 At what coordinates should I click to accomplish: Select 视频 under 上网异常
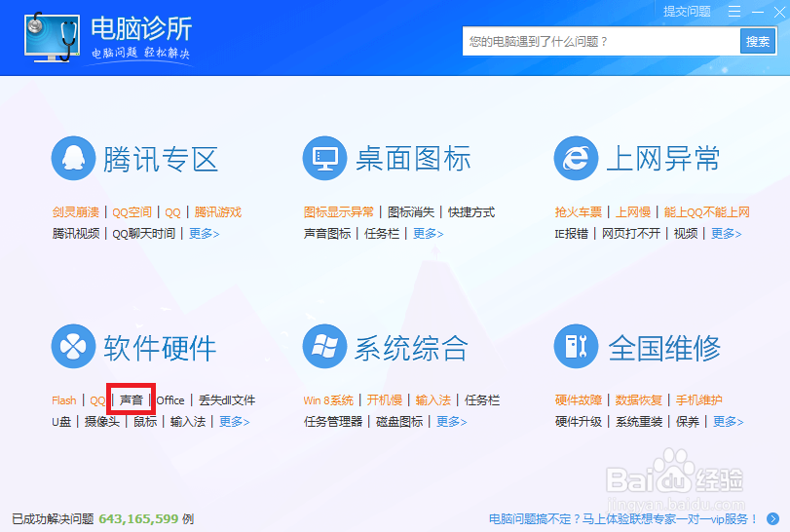[686, 233]
